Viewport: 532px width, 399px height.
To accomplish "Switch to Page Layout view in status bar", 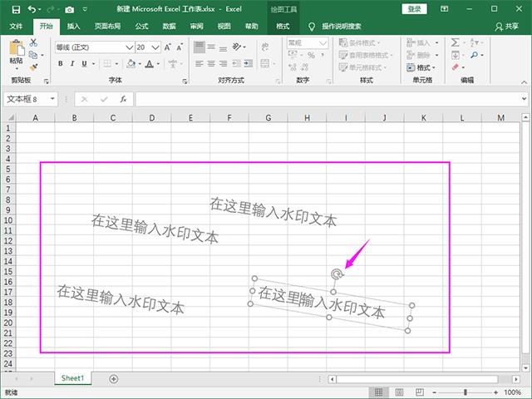I will click(399, 392).
